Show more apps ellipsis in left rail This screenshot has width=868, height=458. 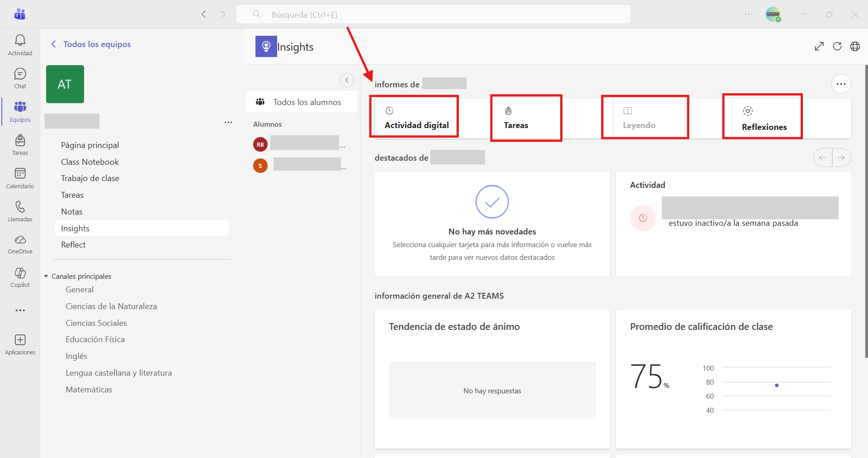coord(20,310)
